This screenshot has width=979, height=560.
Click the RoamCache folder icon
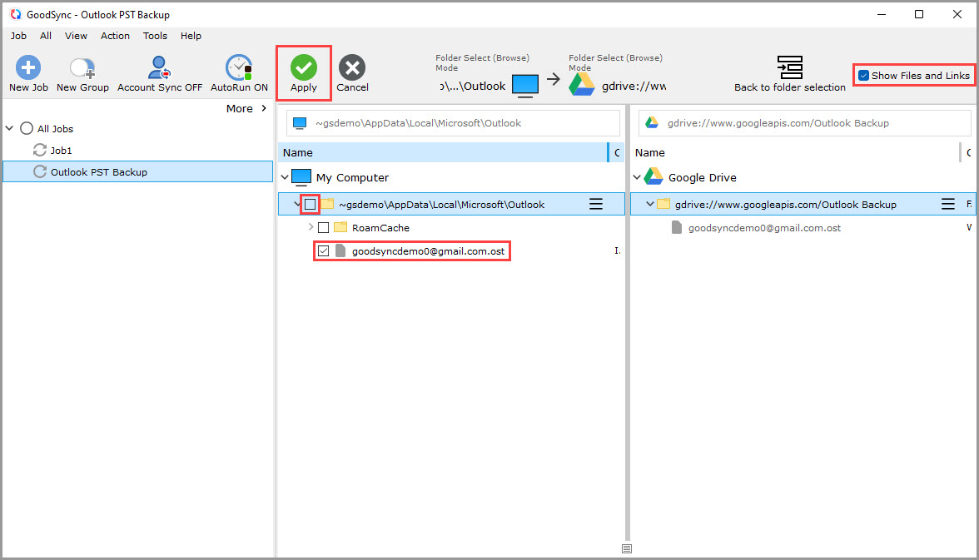[340, 227]
